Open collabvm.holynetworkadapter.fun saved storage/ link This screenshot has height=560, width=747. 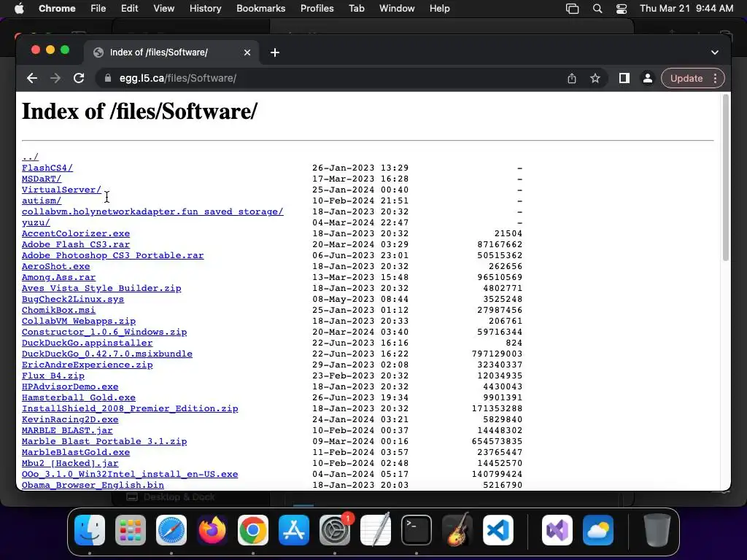[152, 211]
